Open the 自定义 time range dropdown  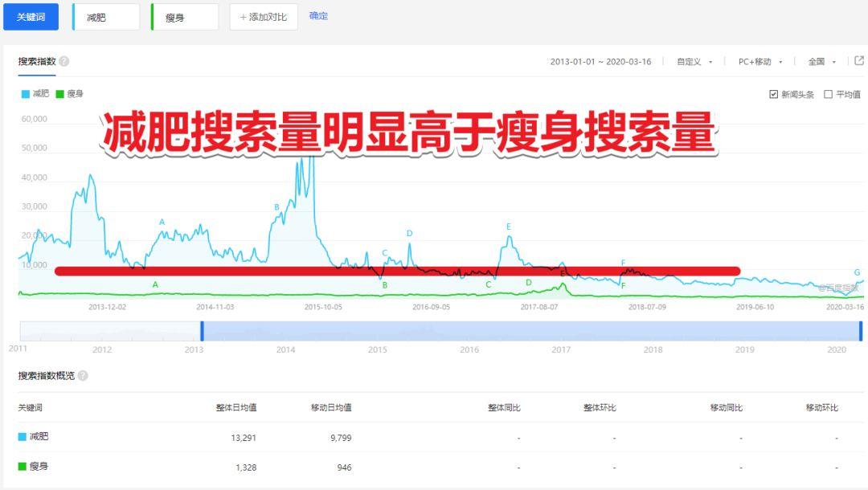point(694,62)
